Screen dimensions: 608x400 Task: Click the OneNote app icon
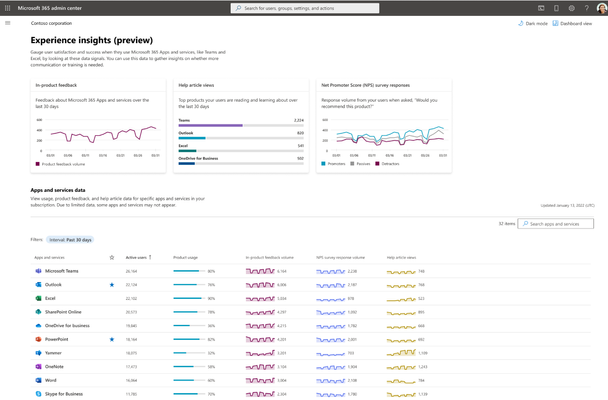(38, 366)
